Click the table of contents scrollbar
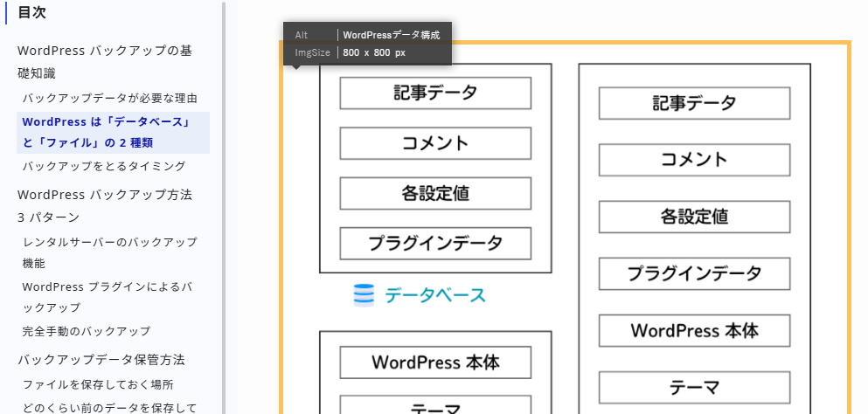This screenshot has width=868, height=414. pyautogui.click(x=224, y=207)
